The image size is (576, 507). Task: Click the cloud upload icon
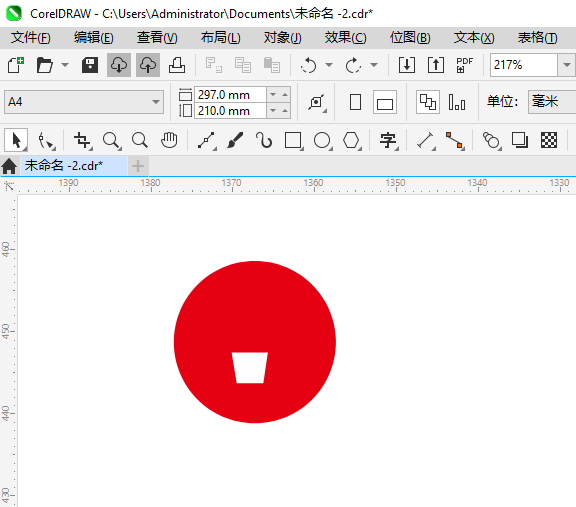click(148, 65)
